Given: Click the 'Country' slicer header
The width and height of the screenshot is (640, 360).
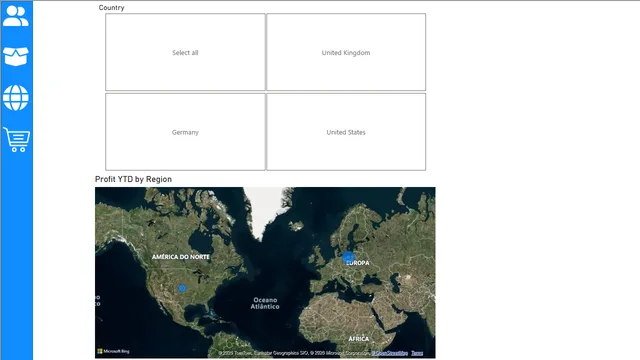Looking at the screenshot, I should 111,7.
